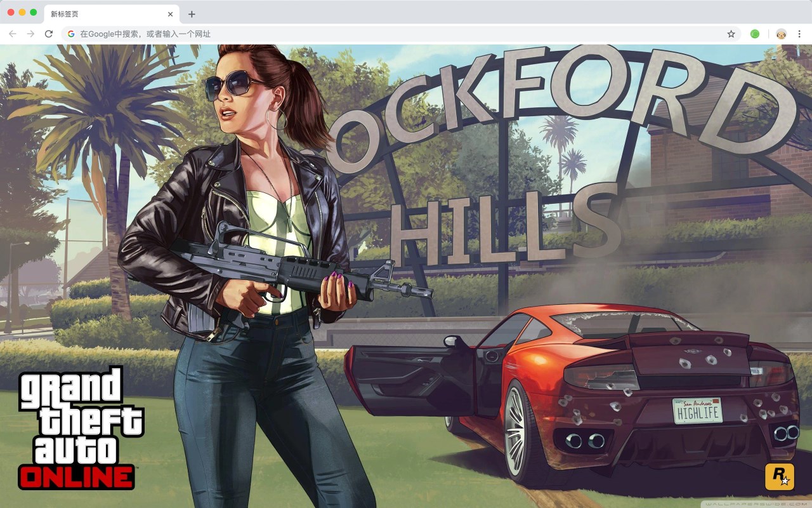
Task: Reload the page with refresh icon
Action: coord(49,34)
